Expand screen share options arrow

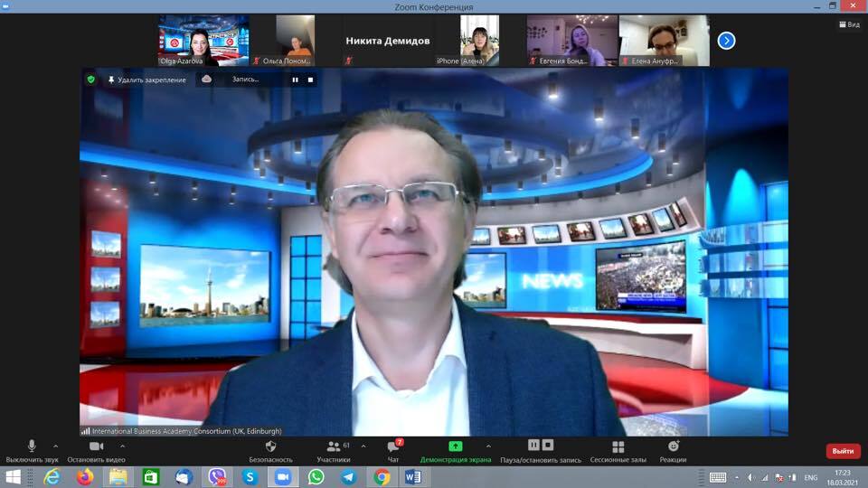pyautogui.click(x=488, y=446)
